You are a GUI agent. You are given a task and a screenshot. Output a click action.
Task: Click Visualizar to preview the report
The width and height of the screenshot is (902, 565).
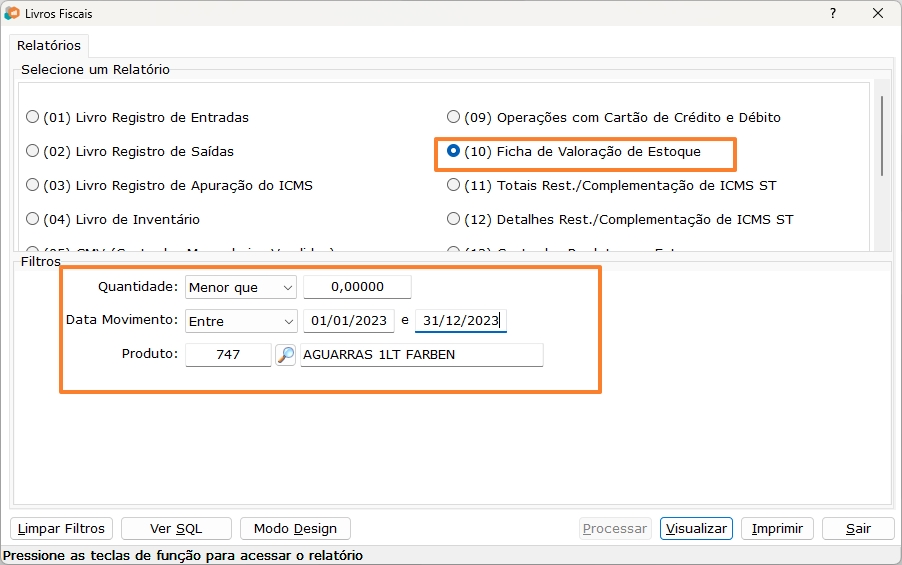tap(696, 528)
